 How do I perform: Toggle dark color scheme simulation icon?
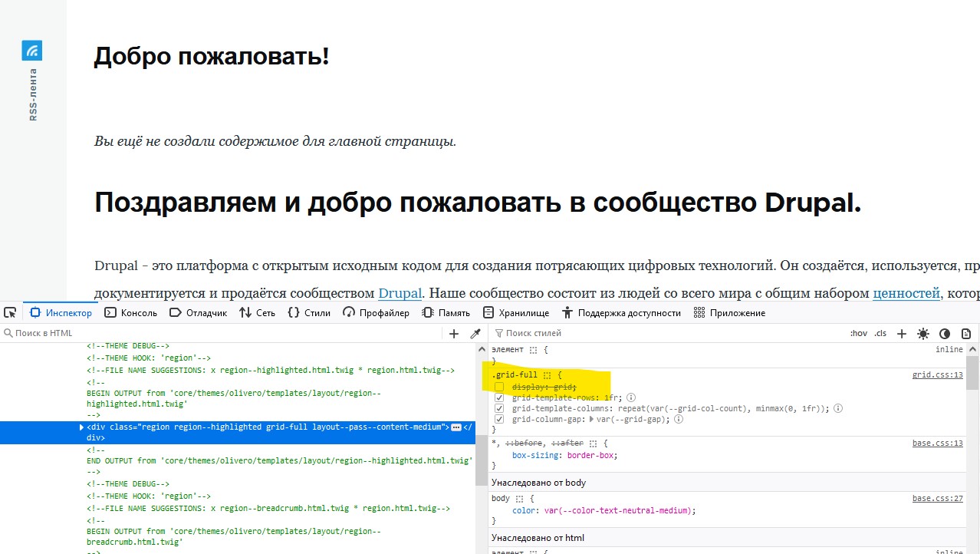[x=945, y=334]
